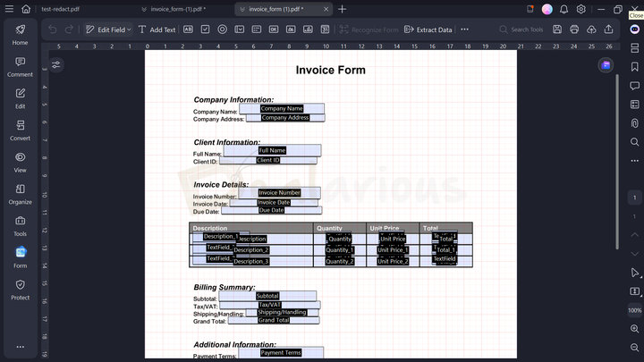Show more sidebar options at bottom left

click(x=20, y=347)
